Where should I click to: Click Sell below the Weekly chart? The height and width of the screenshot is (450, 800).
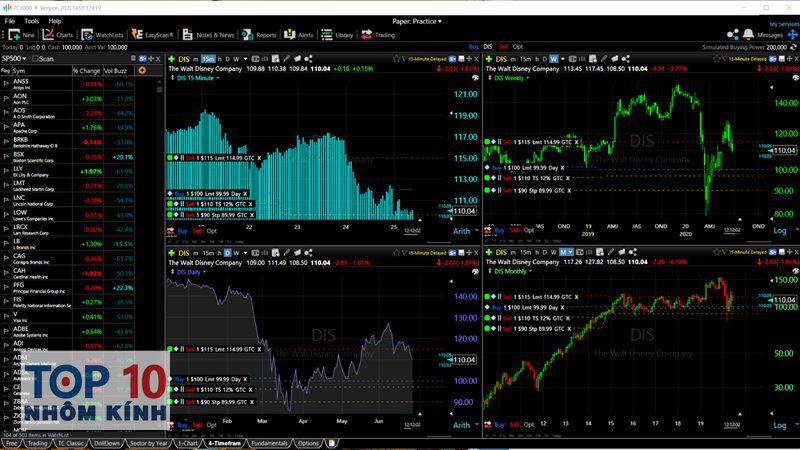(514, 231)
